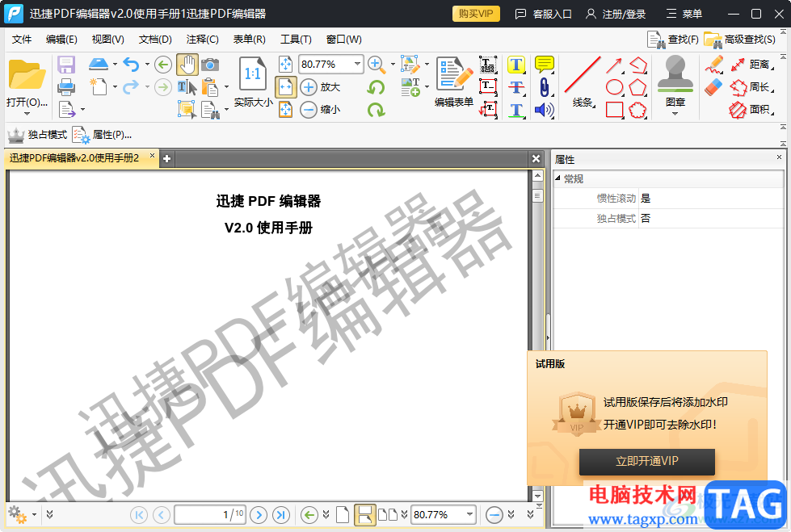Open the settings gear dropdown in status bar
The height and width of the screenshot is (532, 791).
tap(34, 515)
